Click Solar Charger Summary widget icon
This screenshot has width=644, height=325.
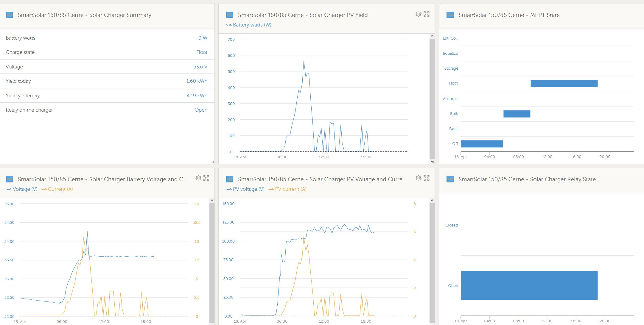point(9,15)
